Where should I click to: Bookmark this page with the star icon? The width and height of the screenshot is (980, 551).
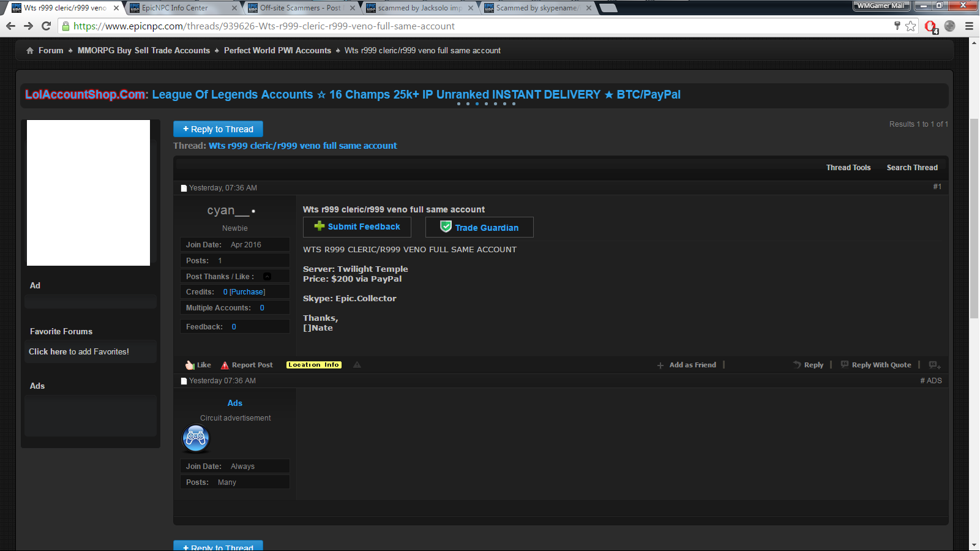pyautogui.click(x=911, y=26)
